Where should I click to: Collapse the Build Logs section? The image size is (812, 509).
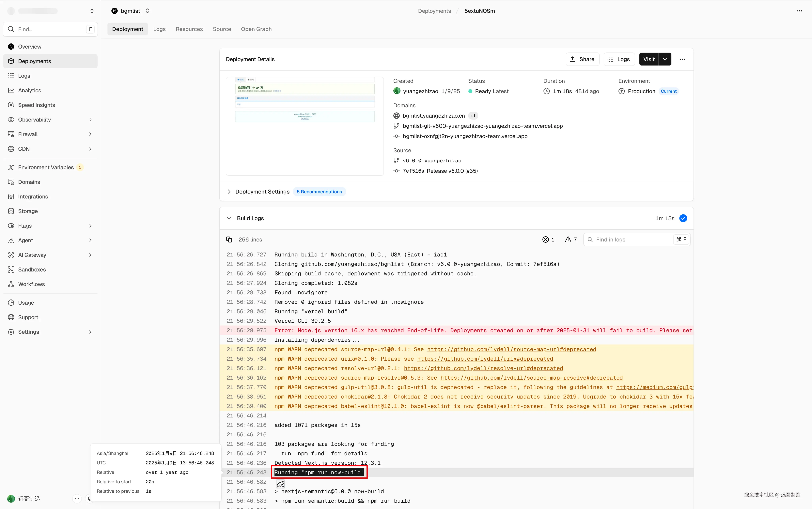tap(229, 218)
